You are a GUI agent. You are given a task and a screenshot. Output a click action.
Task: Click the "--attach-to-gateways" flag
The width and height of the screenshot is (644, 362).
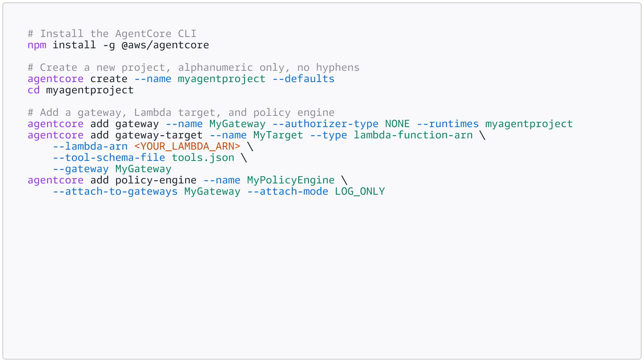(x=115, y=191)
